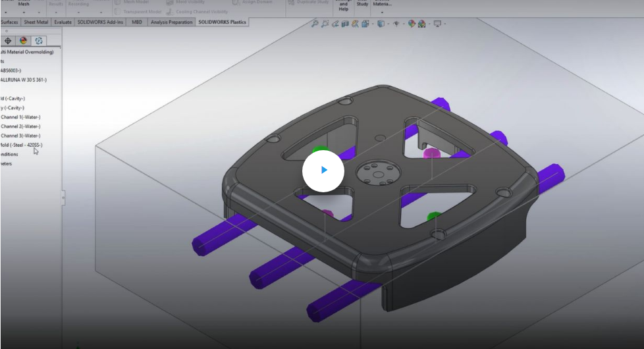
Task: Click the View Settings monitor icon
Action: click(x=437, y=24)
